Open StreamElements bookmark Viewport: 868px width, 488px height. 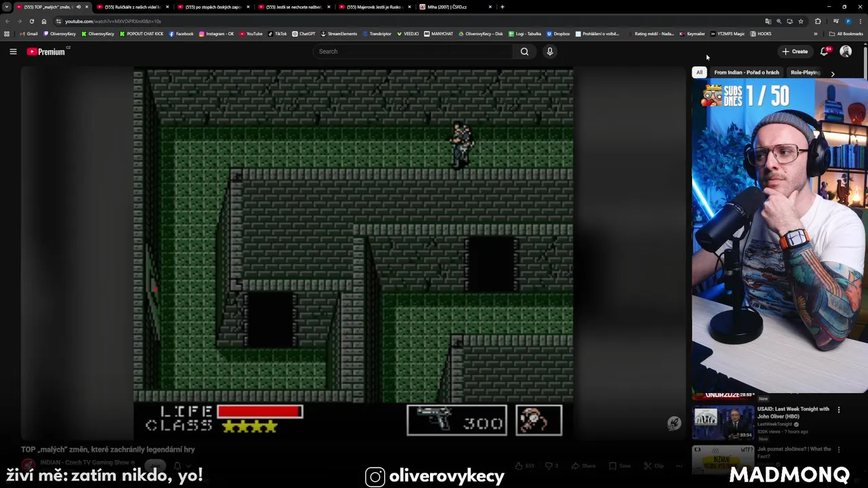(338, 34)
